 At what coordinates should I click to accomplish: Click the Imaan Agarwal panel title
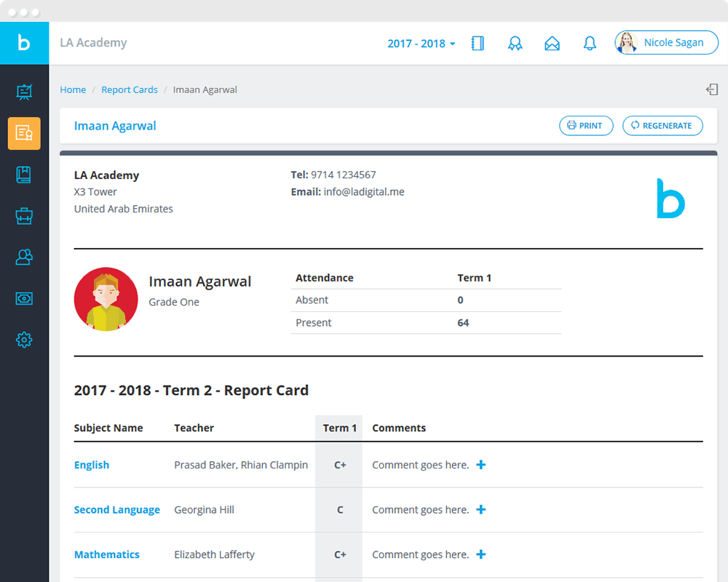pos(115,126)
